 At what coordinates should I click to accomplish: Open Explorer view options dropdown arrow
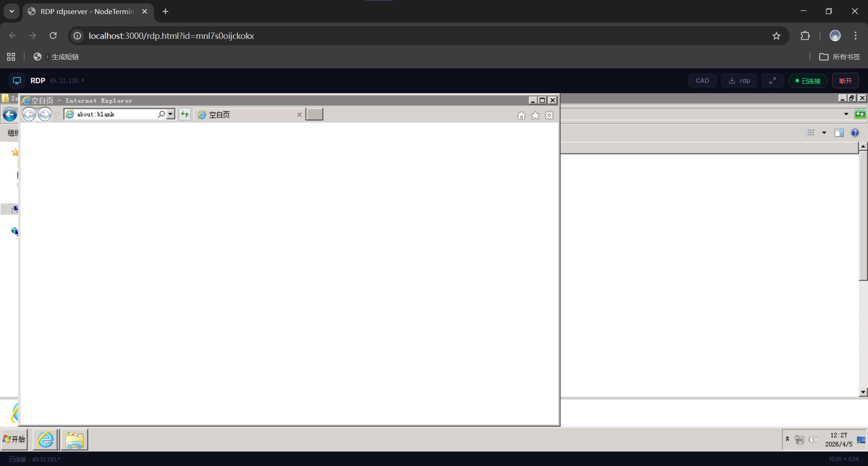[824, 133]
